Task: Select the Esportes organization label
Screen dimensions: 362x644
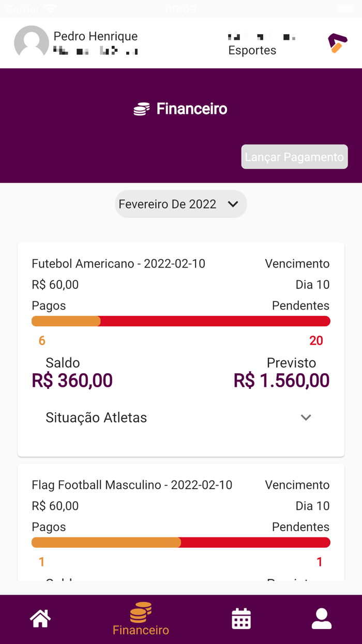Action: coord(252,50)
